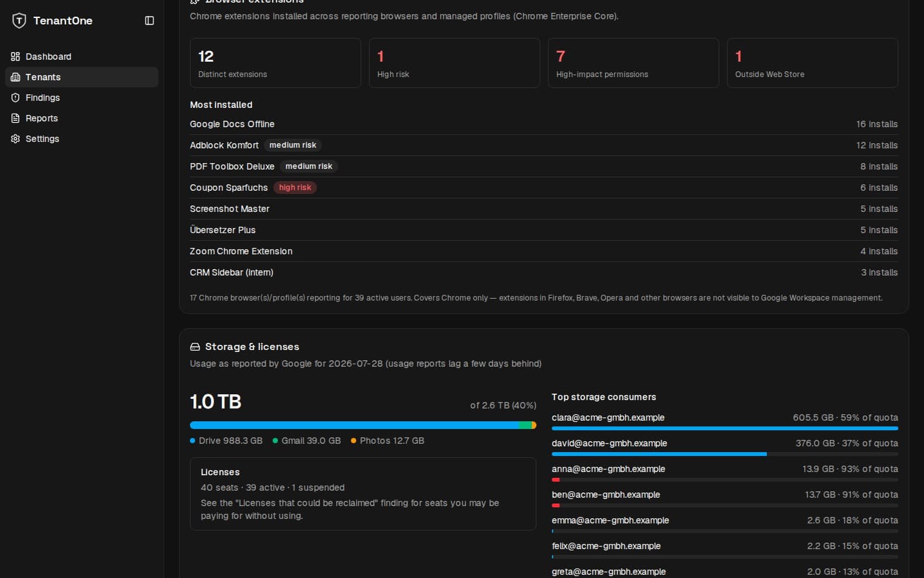924x578 pixels.
Task: Select emma@acme-gmbh.example storage row
Action: click(725, 523)
